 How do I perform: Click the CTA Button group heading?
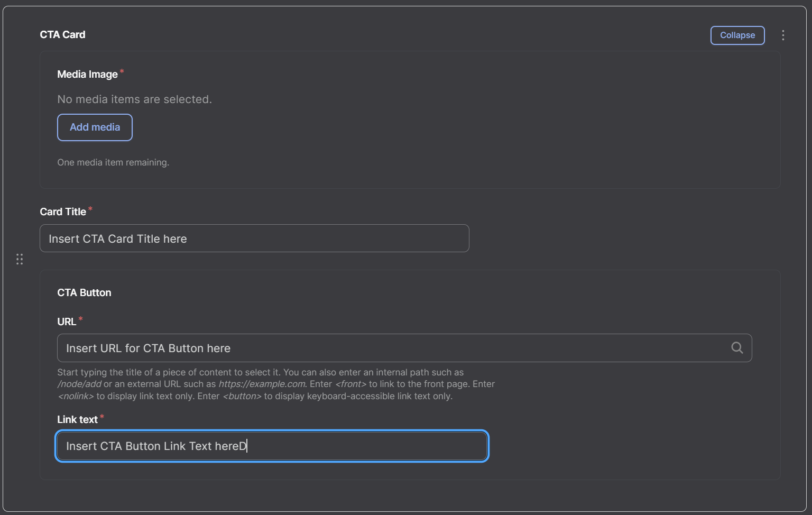click(84, 292)
